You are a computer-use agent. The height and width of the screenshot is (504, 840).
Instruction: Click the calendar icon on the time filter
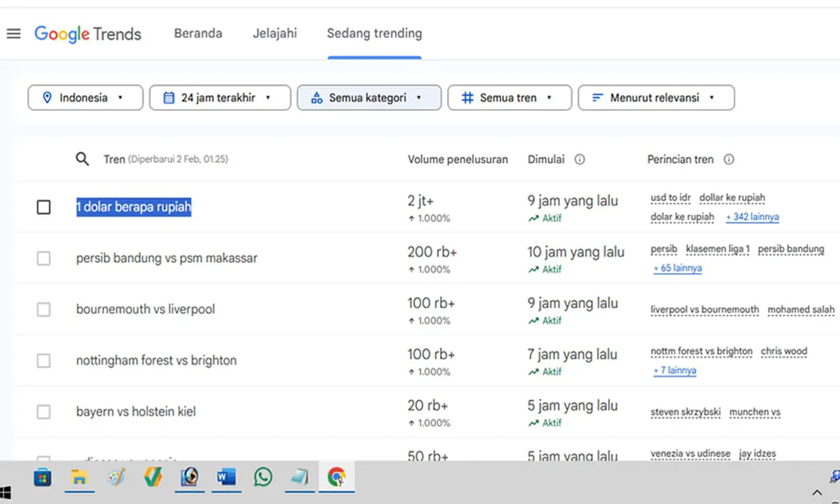(168, 97)
